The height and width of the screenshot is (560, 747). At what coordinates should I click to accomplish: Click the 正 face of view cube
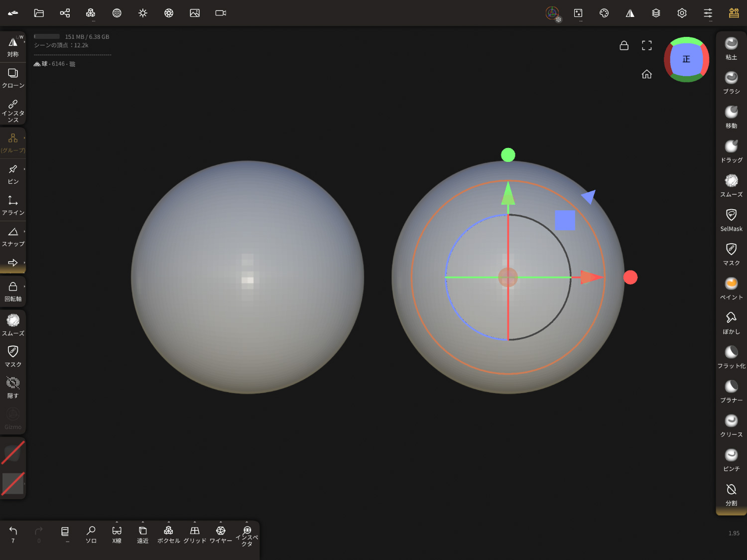pos(686,59)
